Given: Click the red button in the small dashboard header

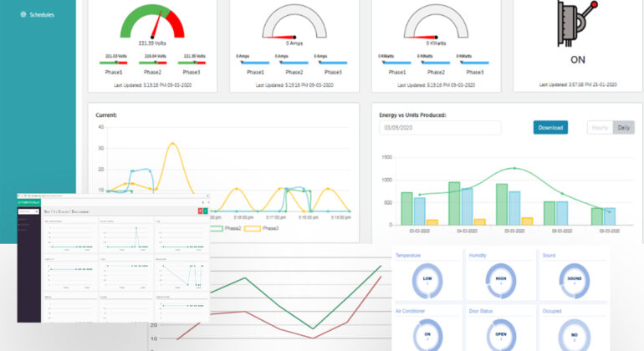Looking at the screenshot, I should pyautogui.click(x=199, y=211).
